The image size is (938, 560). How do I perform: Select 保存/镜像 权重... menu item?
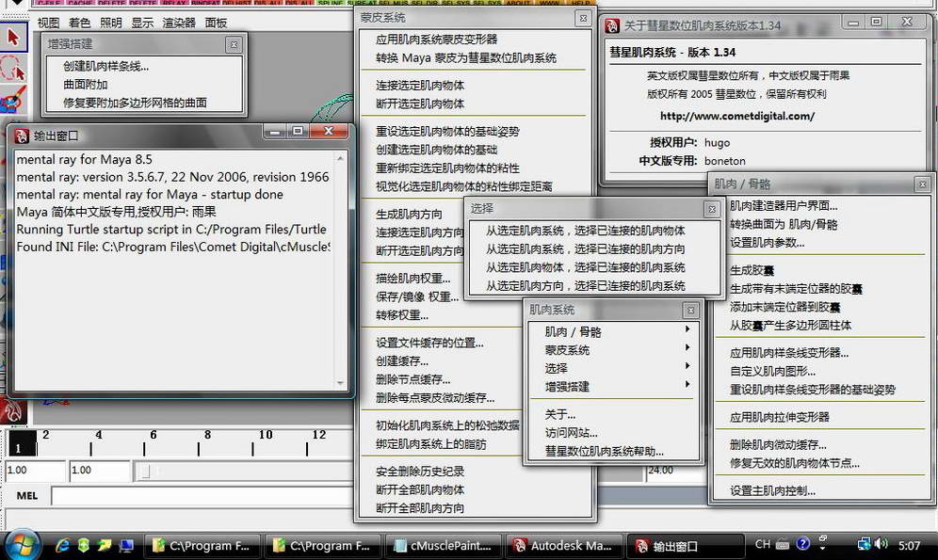417,297
